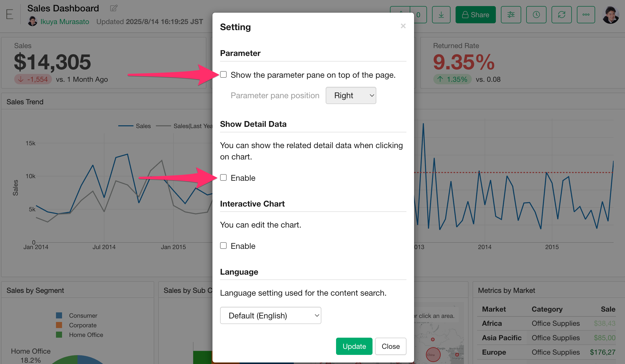625x364 pixels.
Task: Enable Interactive Chart checkbox
Action: pyautogui.click(x=223, y=246)
